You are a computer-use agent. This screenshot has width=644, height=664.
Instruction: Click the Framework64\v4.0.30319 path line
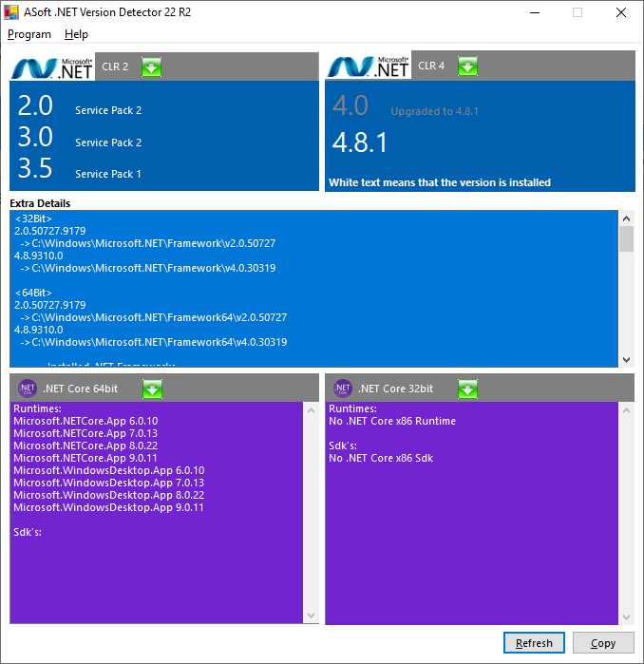(154, 342)
